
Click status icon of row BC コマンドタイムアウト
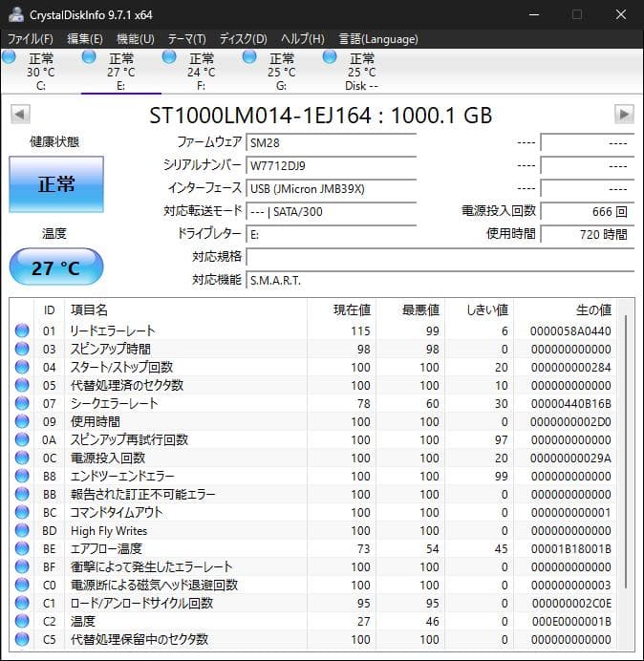tap(22, 512)
